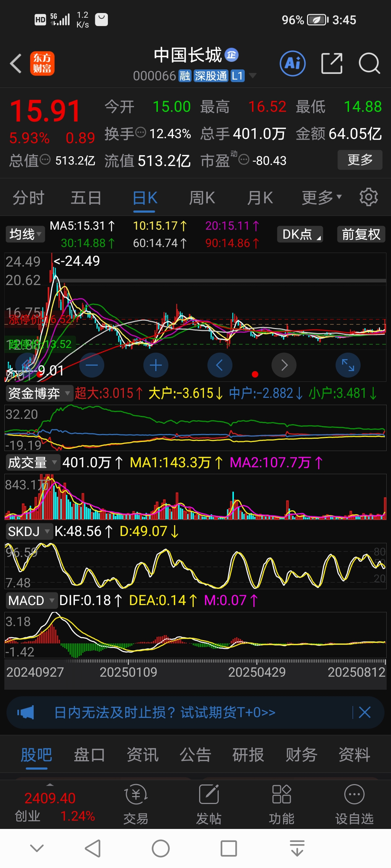Switch to 月K chart tab
This screenshot has width=391, height=868.
tap(260, 198)
